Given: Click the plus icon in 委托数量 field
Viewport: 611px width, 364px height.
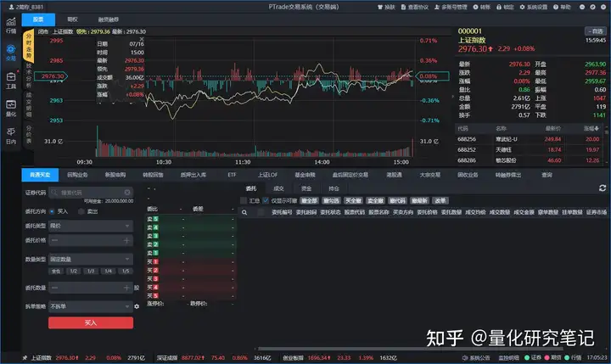Looking at the screenshot, I should point(126,288).
